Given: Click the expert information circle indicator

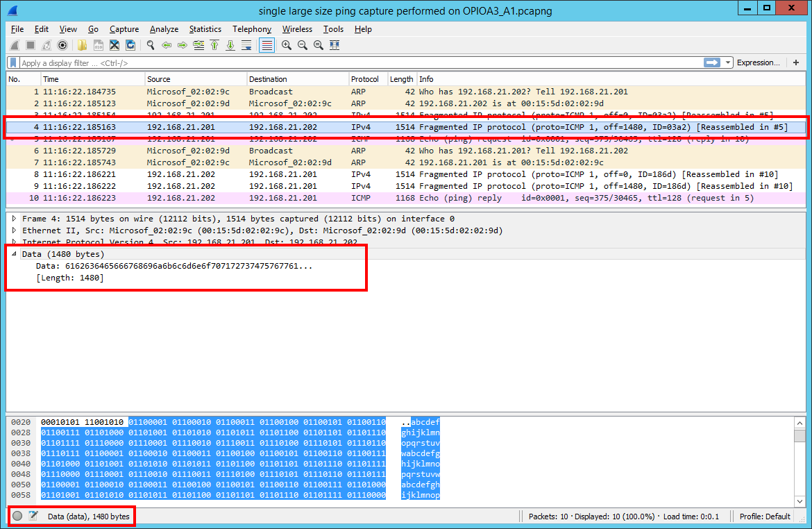Looking at the screenshot, I should click(x=17, y=517).
